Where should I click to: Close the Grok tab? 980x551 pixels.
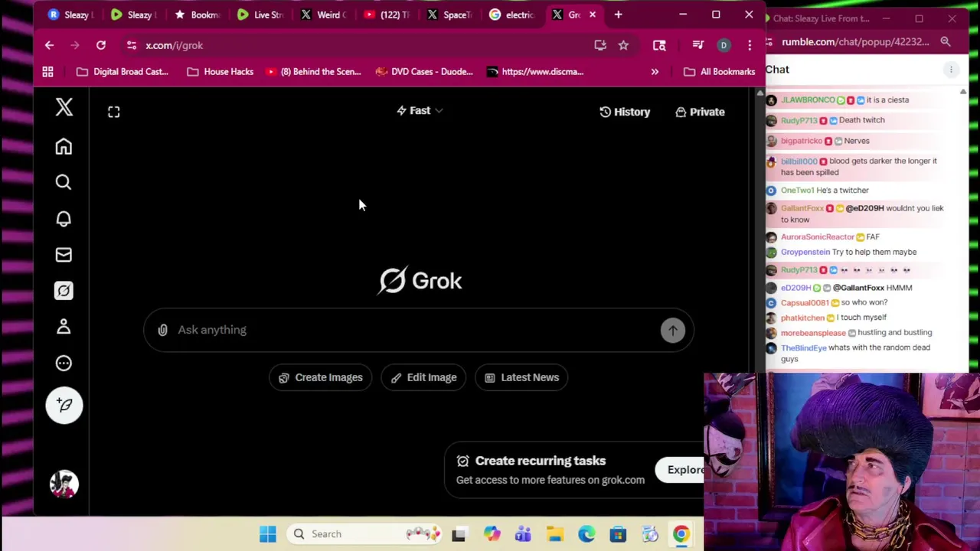coord(592,15)
